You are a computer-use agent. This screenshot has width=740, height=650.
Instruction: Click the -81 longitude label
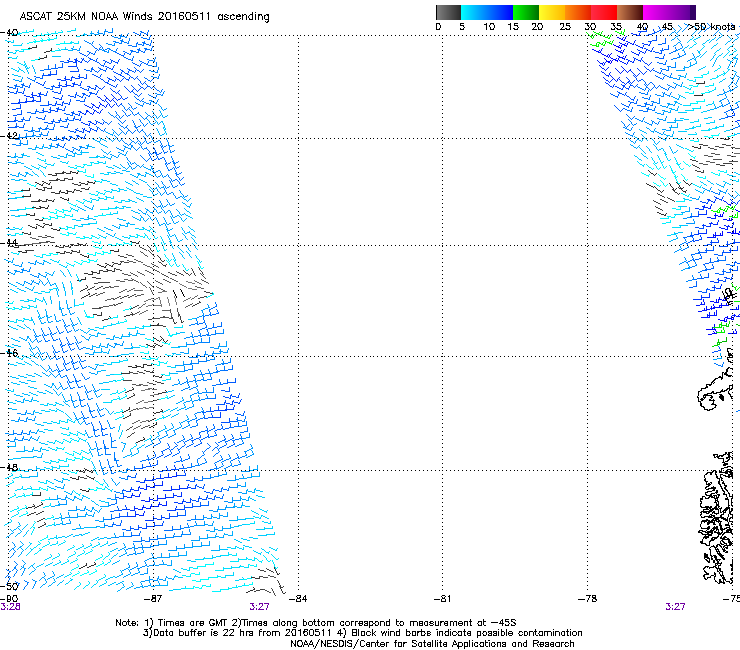click(x=442, y=599)
